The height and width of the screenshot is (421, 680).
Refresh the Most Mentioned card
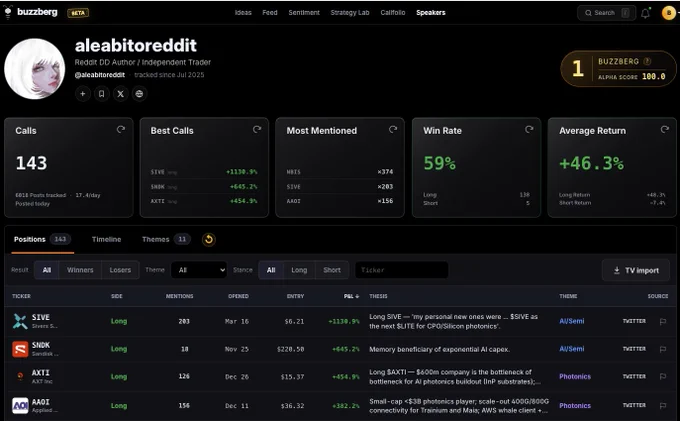(393, 129)
